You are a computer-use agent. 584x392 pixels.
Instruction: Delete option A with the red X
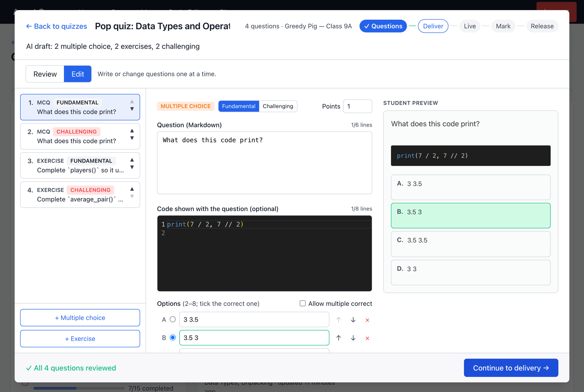tap(367, 320)
